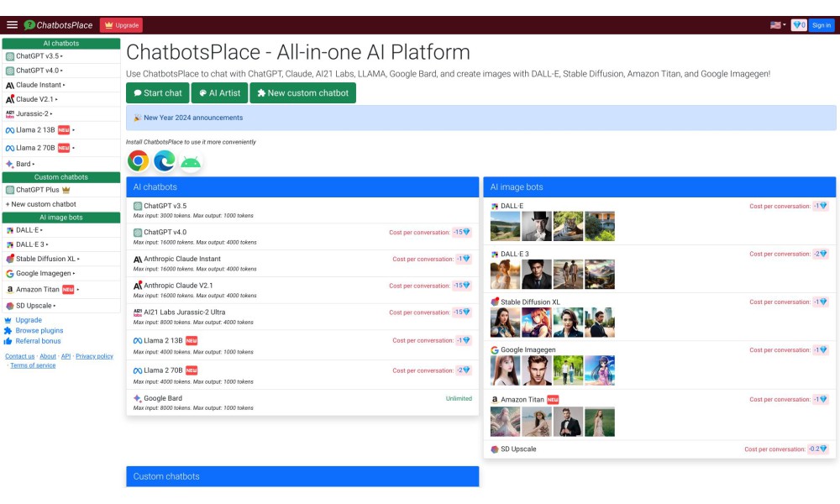Screen dimensions: 840x504
Task: Open Llama 2 70B in chatbots list
Action: 302,375
